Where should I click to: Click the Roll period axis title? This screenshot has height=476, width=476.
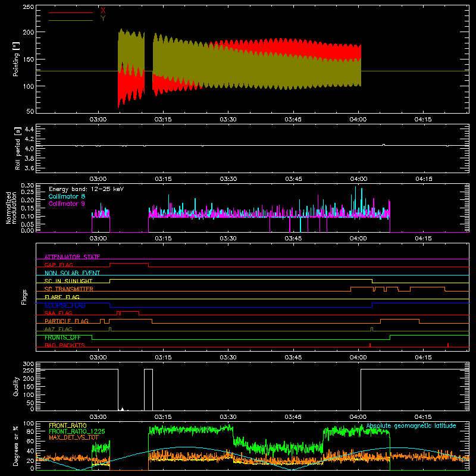17,148
